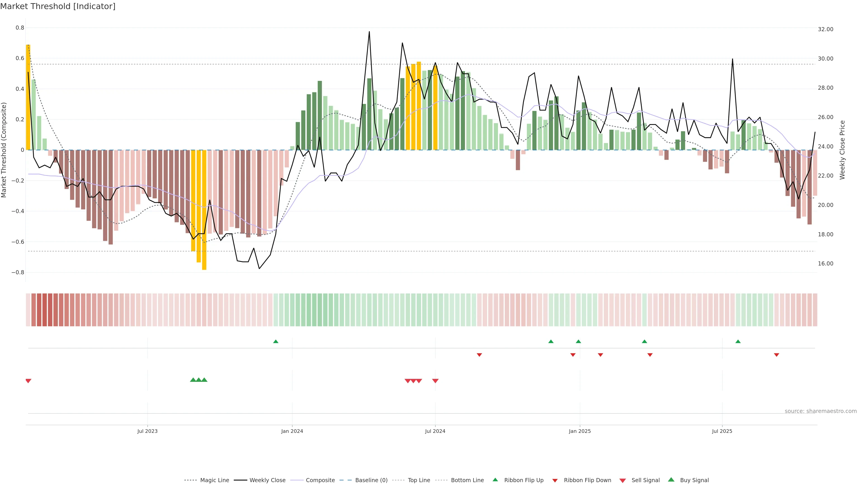Toggle Top Line in the legend
This screenshot has height=488, width=868.
(x=419, y=480)
